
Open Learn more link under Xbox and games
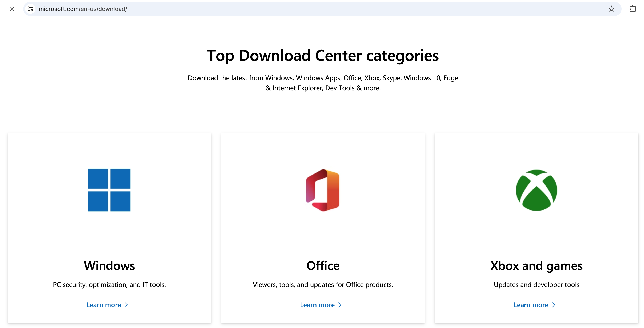coord(535,305)
